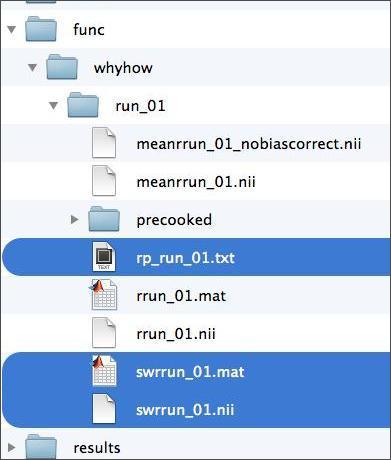This screenshot has height=460, width=391.
Task: Click the MATLAB icon of swrrun_01.mat
Action: coord(103,371)
